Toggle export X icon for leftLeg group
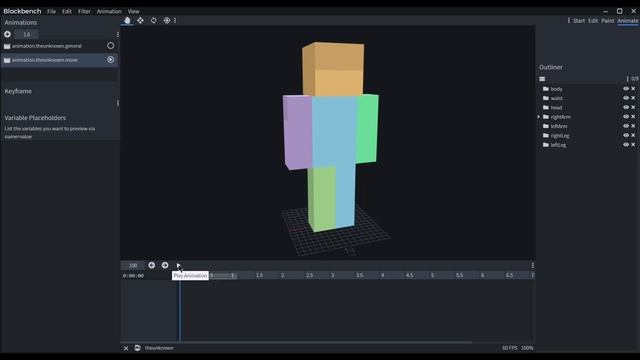Image resolution: width=640 pixels, height=360 pixels. coord(633,145)
